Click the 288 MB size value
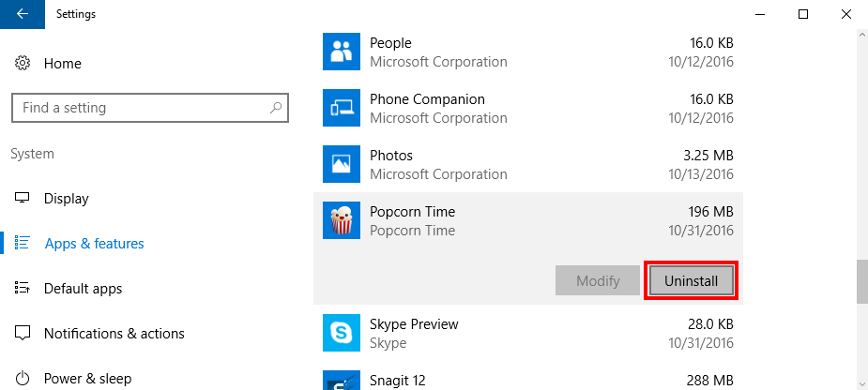 (710, 380)
